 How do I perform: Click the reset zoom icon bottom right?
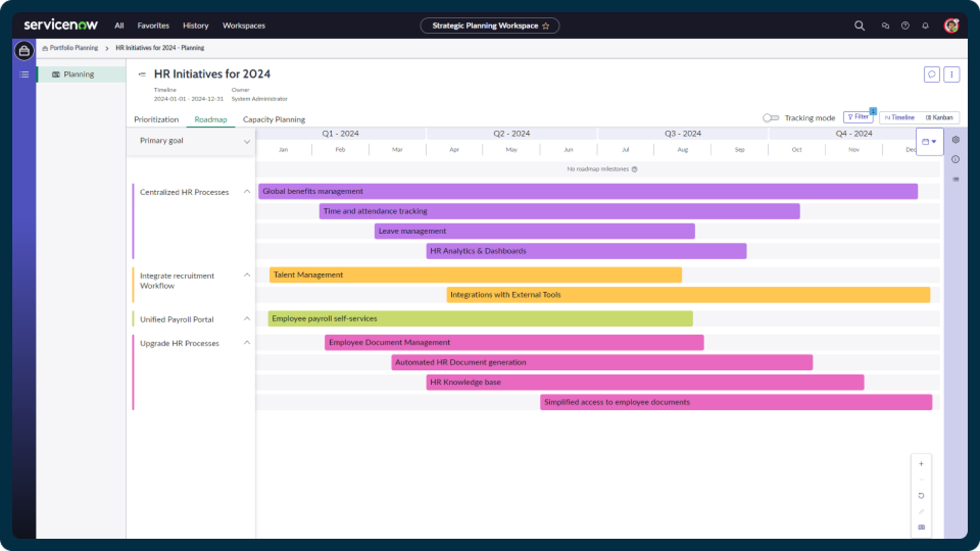point(921,495)
